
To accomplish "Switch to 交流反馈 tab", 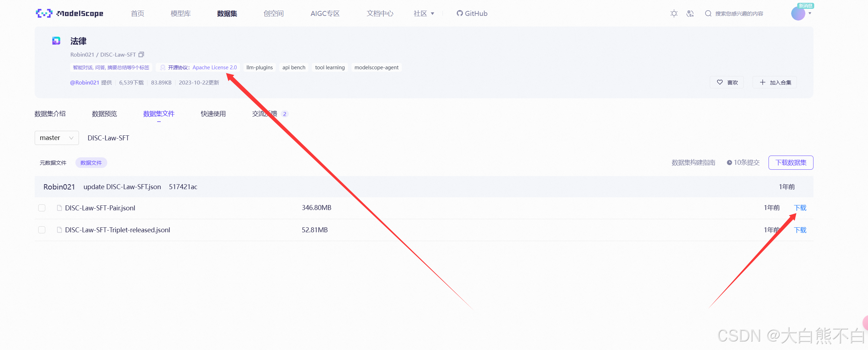I will tap(265, 114).
